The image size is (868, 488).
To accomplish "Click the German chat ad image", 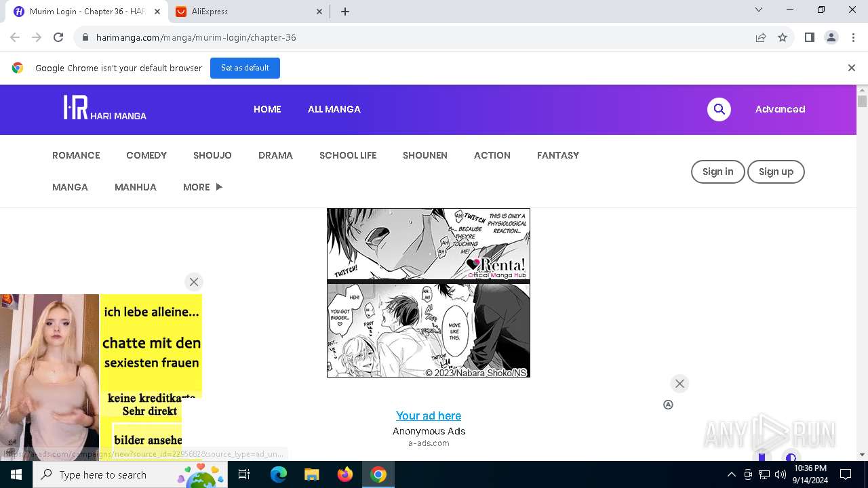I will 101,377.
